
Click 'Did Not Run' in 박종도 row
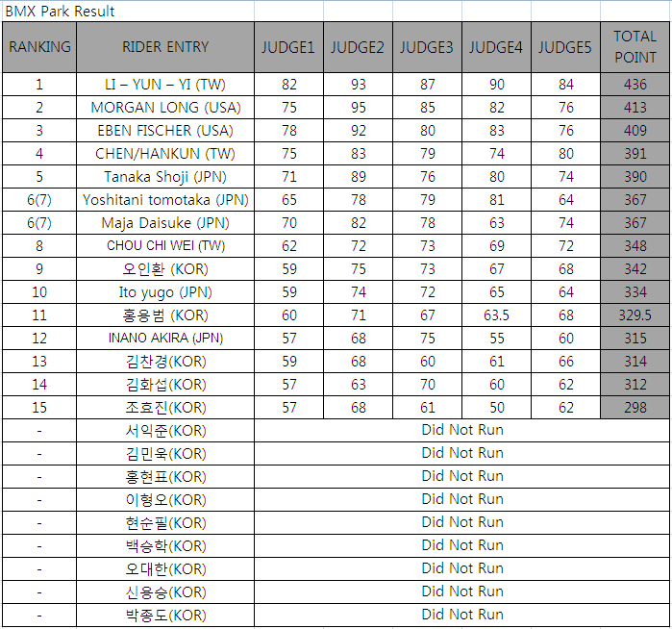(462, 615)
